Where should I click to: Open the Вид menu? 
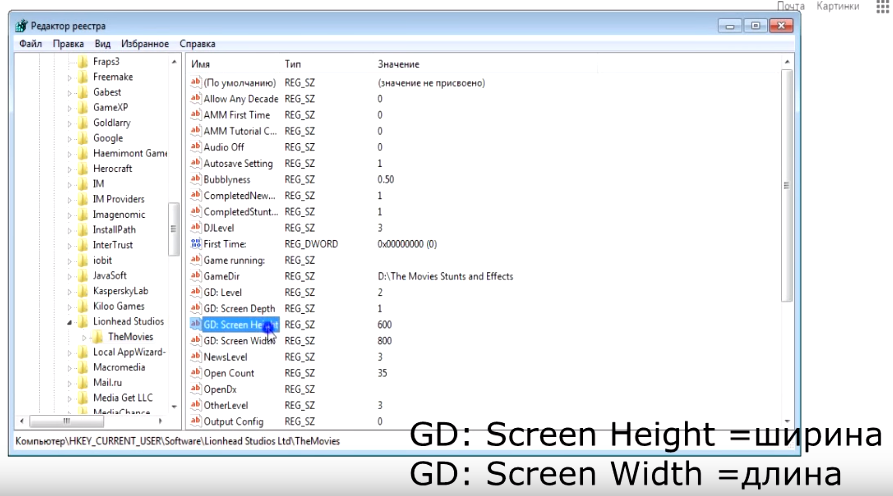pos(103,44)
